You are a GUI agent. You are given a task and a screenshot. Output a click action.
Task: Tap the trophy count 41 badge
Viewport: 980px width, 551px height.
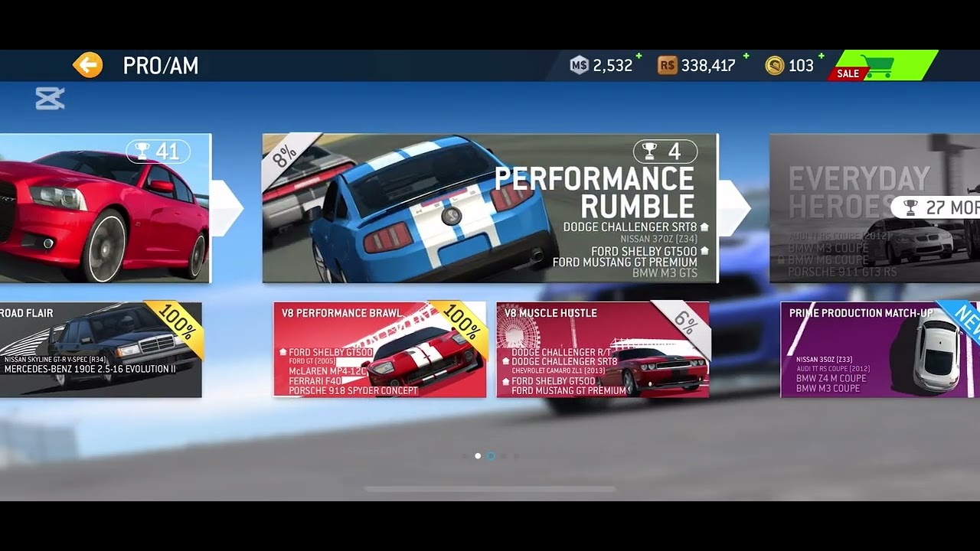pyautogui.click(x=157, y=152)
